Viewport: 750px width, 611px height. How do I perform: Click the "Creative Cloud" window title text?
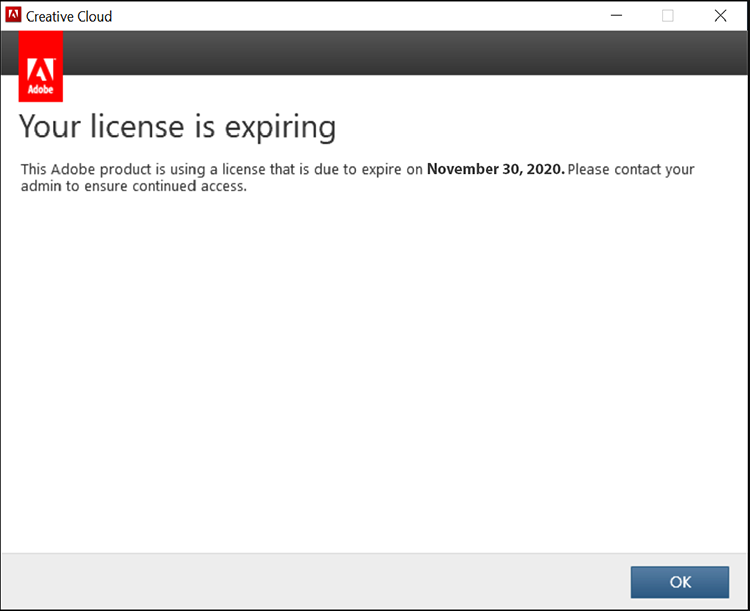69,17
